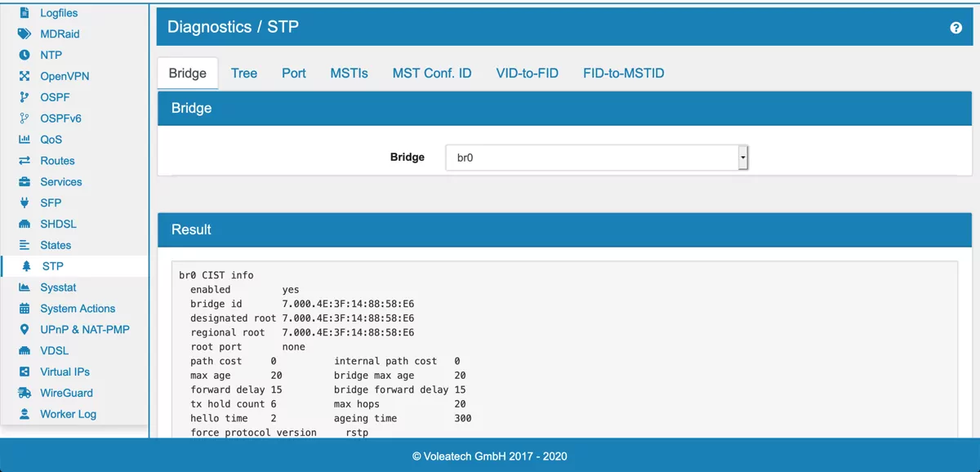Click inside the Result output area
The height and width of the screenshot is (472, 980).
click(x=563, y=351)
